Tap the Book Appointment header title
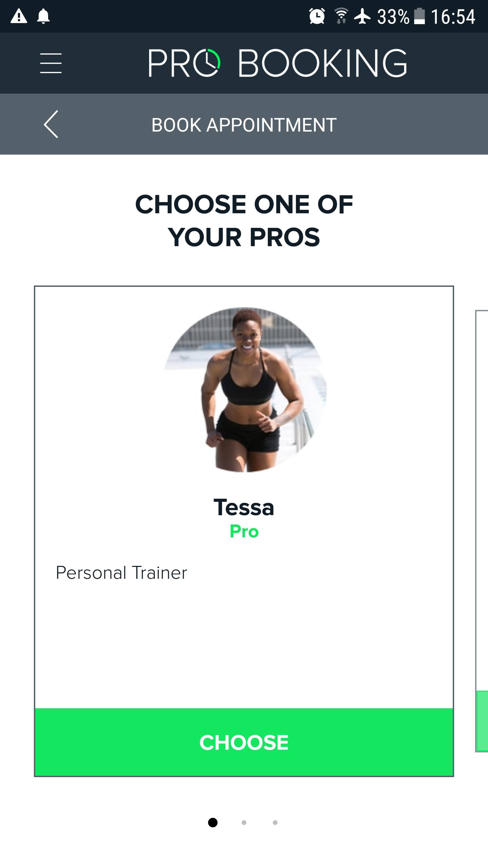The image size is (488, 868). tap(244, 125)
